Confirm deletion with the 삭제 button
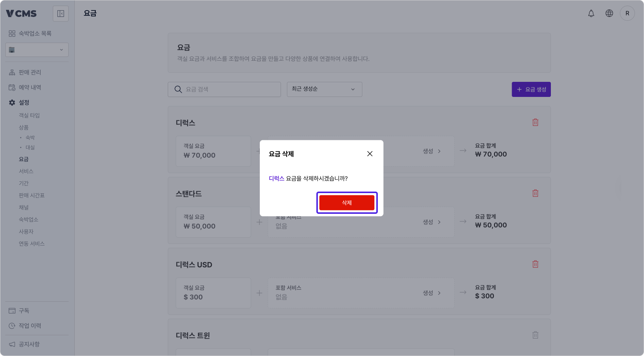The image size is (644, 356). pos(347,203)
